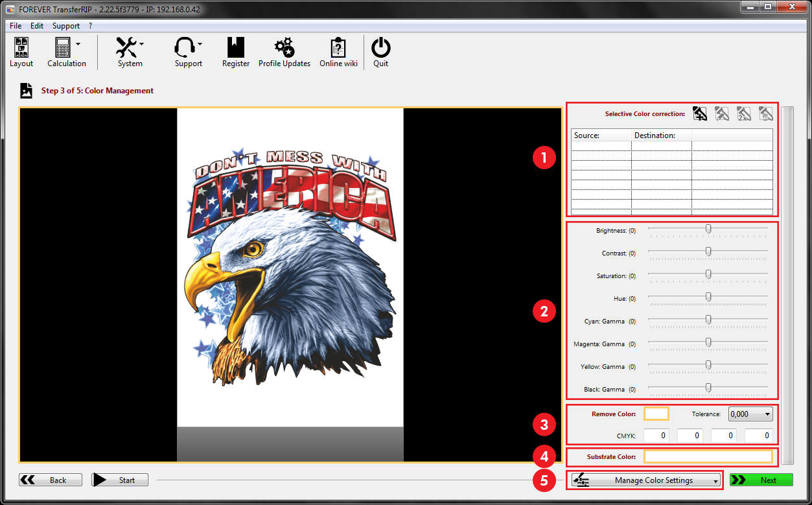This screenshot has height=505, width=812.
Task: Focus the third CMYK value field
Action: (x=724, y=436)
